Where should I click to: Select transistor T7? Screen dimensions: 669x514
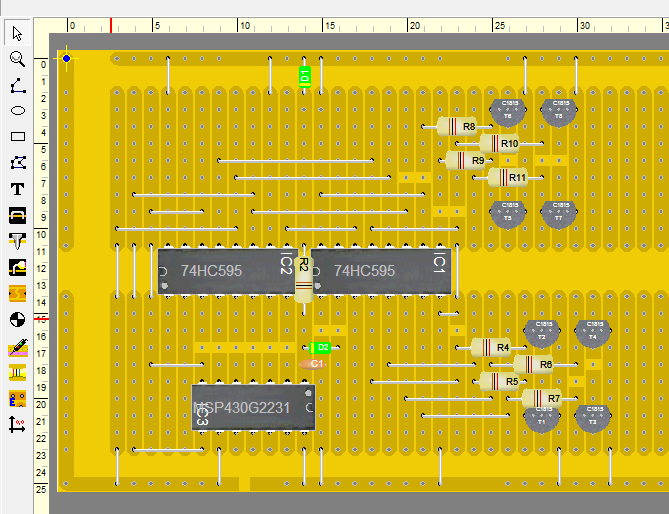559,214
